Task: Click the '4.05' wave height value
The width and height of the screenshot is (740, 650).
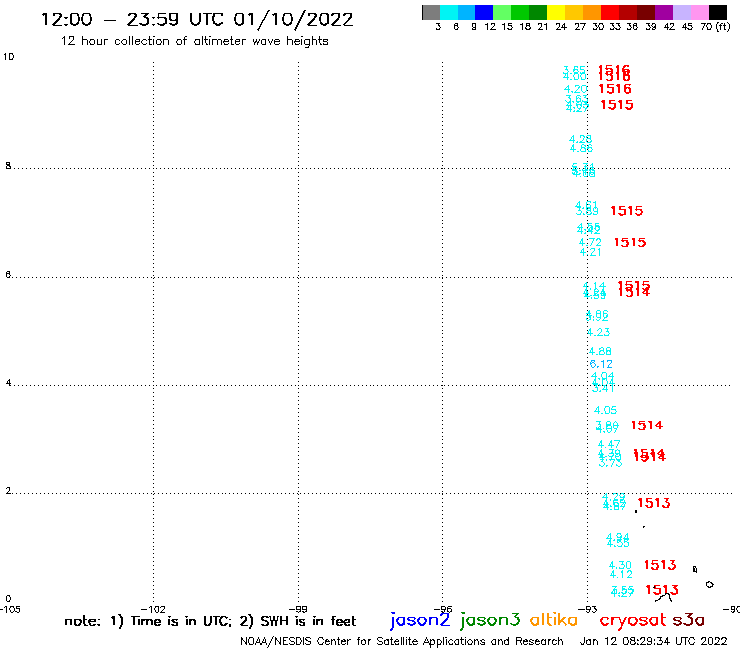Action: pyautogui.click(x=605, y=410)
